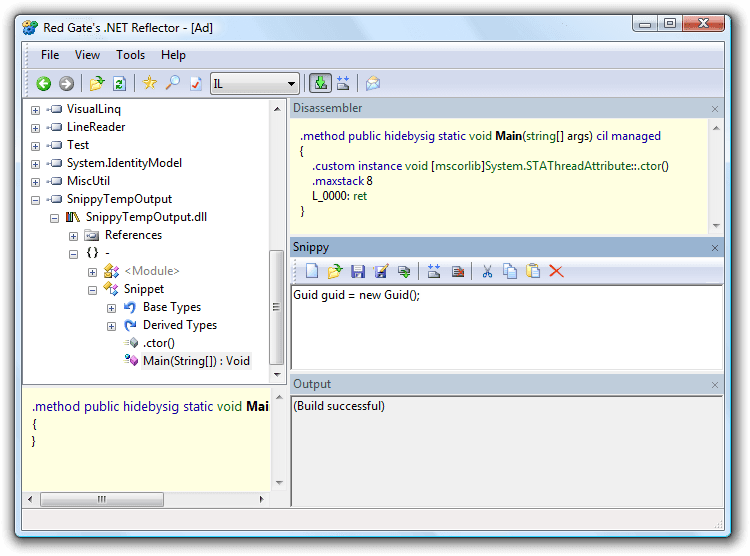Click the Cut scissors icon in Snippy
The image size is (750, 556).
click(x=487, y=271)
